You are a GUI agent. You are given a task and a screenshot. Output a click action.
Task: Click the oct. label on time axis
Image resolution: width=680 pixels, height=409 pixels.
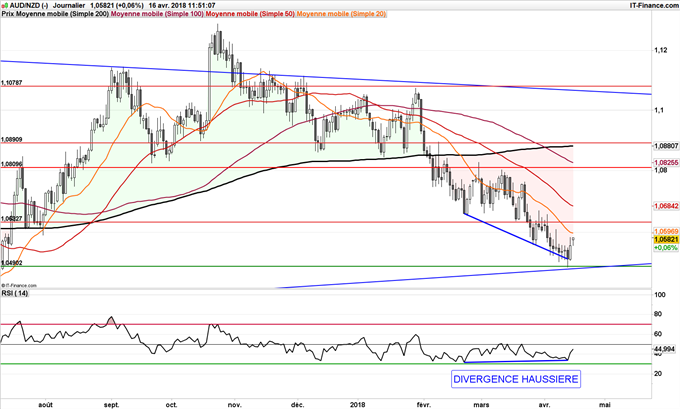[x=172, y=405]
